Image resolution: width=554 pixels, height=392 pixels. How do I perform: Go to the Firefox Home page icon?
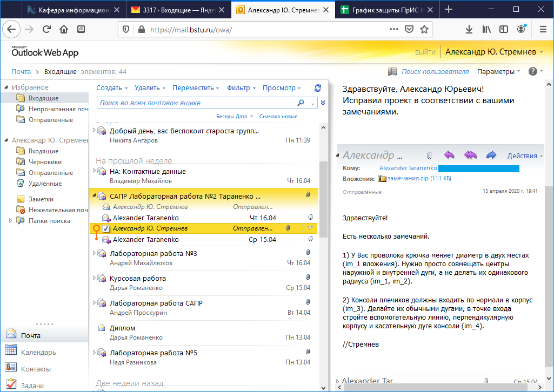pyautogui.click(x=64, y=29)
